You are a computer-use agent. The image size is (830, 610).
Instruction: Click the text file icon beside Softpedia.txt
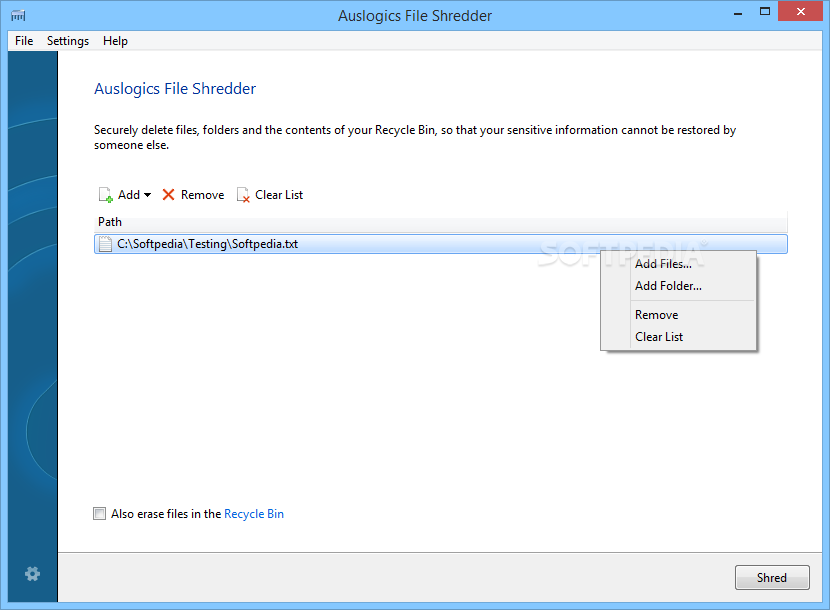point(105,244)
